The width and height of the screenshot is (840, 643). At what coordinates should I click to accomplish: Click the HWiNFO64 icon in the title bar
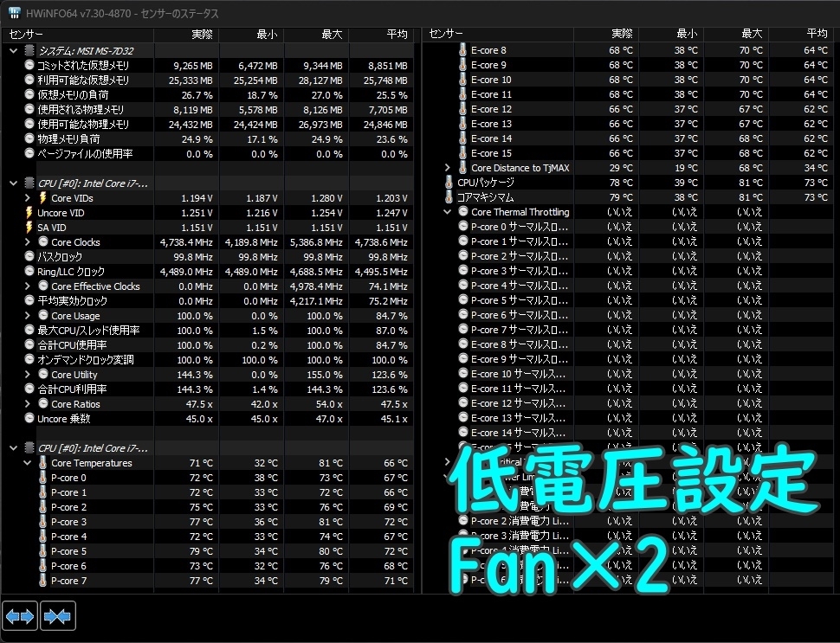(12, 13)
